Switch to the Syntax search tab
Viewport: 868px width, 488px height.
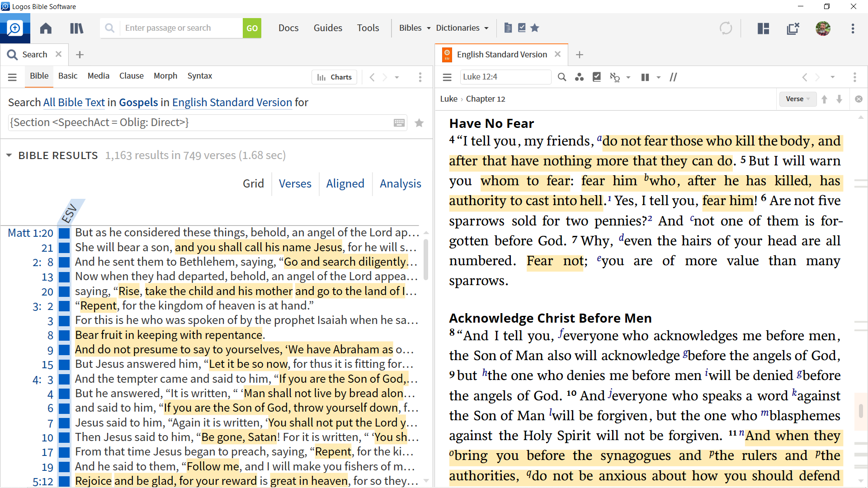pyautogui.click(x=200, y=76)
